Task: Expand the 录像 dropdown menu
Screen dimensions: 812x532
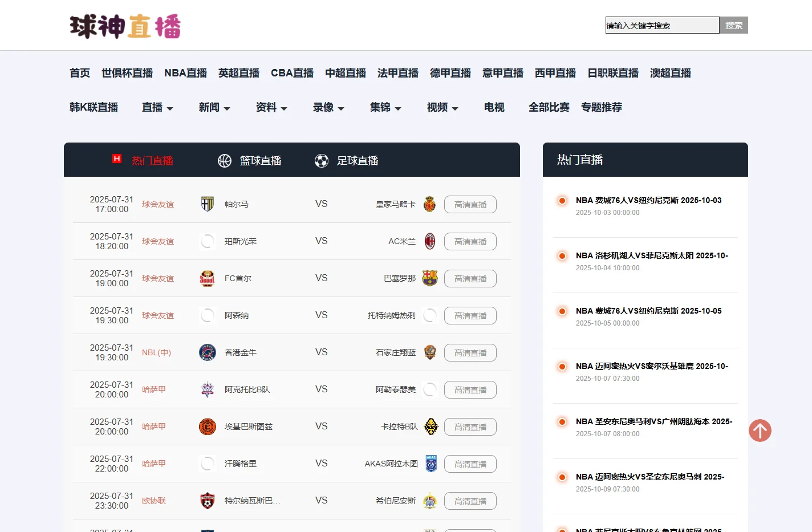Action: (328, 107)
